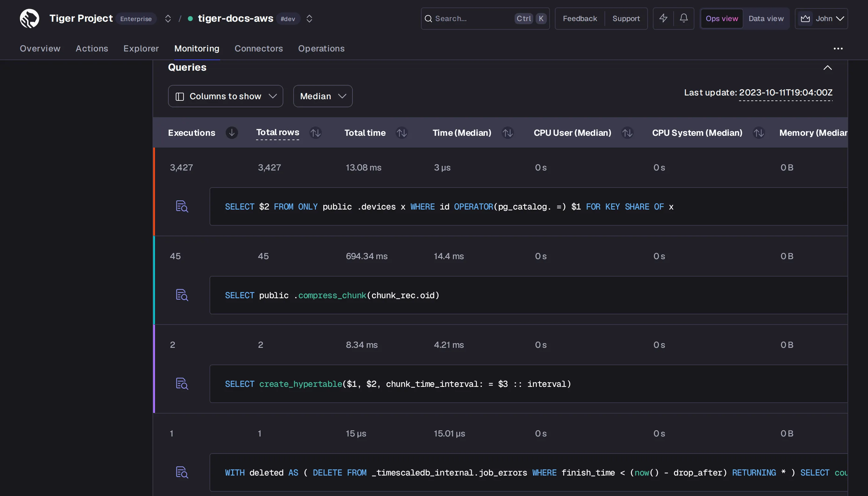Click the create_hypertable query text box
The image size is (868, 496).
click(528, 383)
